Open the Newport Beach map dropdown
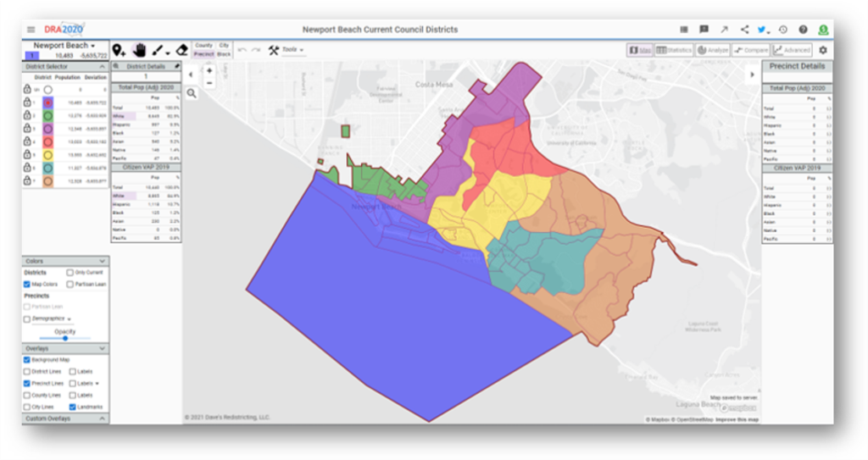 pos(64,45)
